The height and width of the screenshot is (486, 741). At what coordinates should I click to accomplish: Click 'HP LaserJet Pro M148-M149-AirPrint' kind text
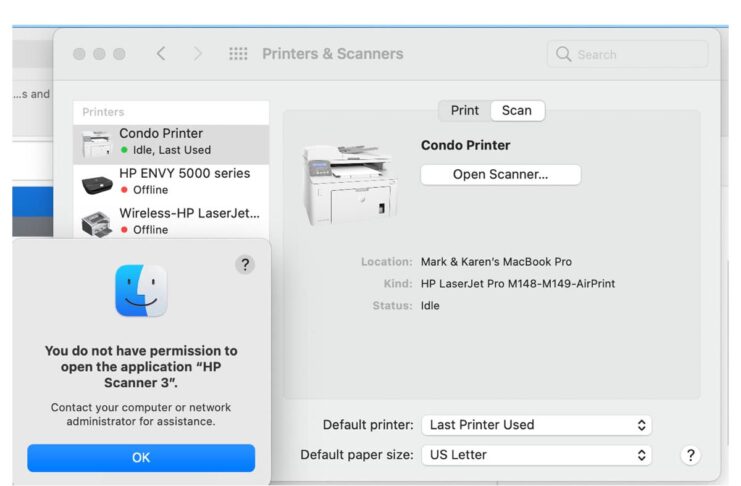[518, 284]
